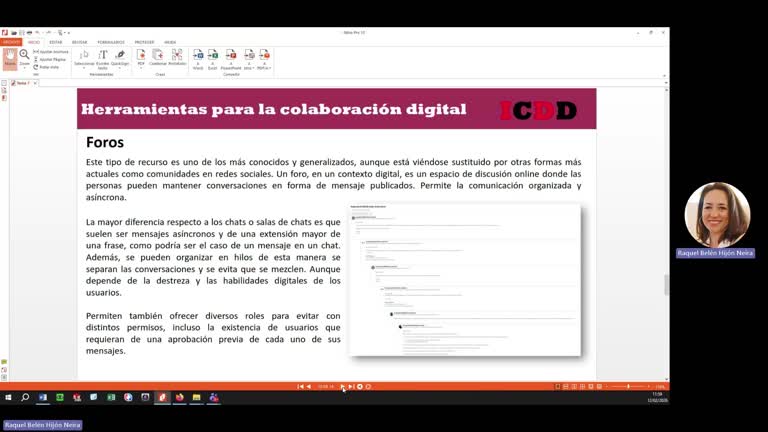Close the Tema 7 document tab
The image size is (768, 432).
[35, 83]
